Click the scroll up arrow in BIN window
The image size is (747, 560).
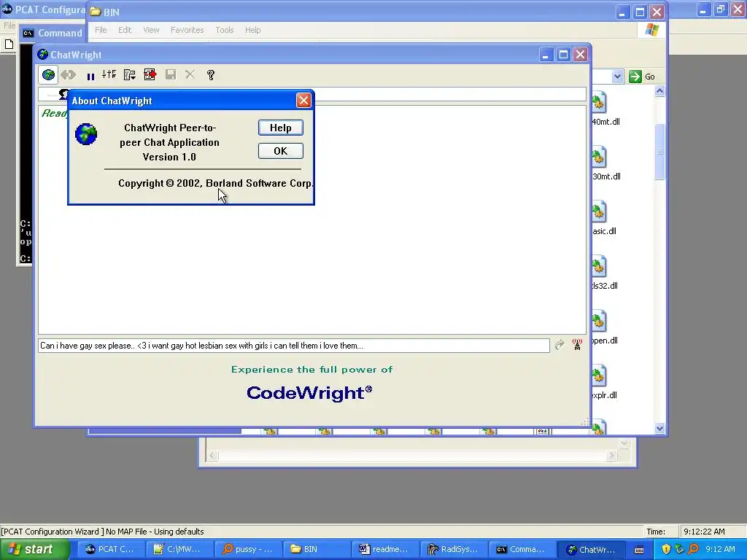coord(659,91)
